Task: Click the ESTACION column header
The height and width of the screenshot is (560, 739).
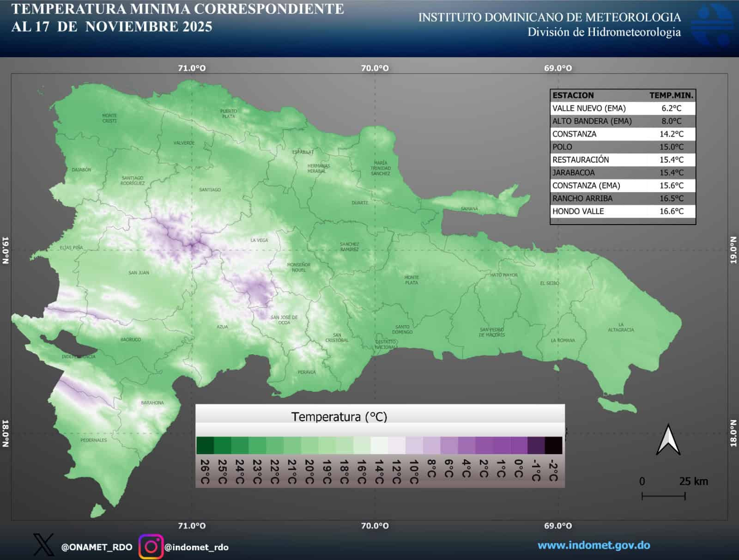Action: tap(573, 96)
